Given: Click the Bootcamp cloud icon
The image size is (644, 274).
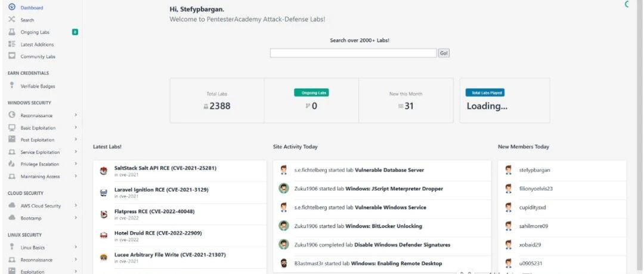Looking at the screenshot, I should 12,218.
